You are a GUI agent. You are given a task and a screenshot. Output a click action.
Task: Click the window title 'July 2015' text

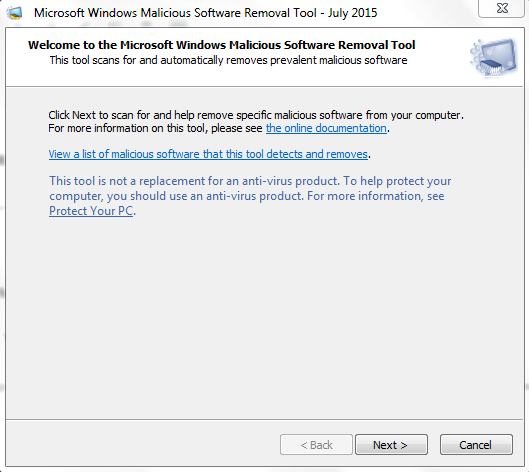click(x=353, y=13)
